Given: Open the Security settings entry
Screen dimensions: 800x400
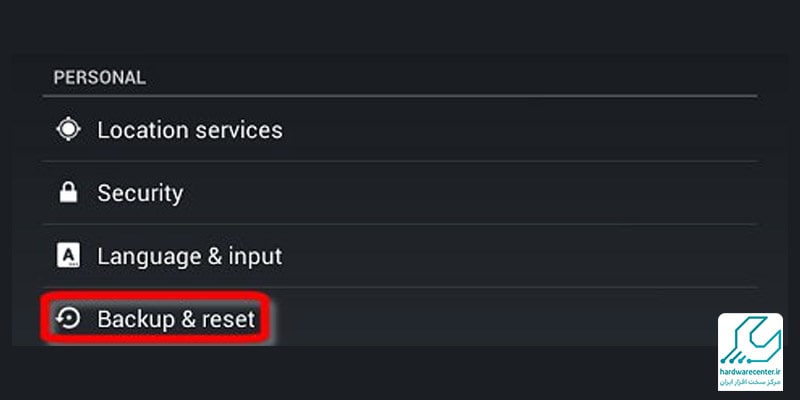Looking at the screenshot, I should coord(140,193).
